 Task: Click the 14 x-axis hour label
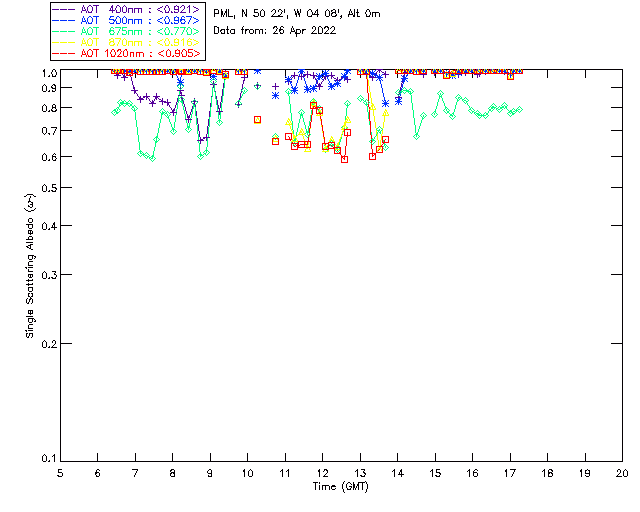(398, 473)
